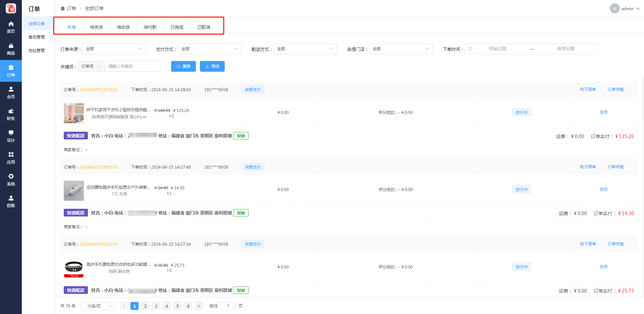Open the 设计 monitor icon
This screenshot has height=314, width=644.
pyautogui.click(x=11, y=133)
